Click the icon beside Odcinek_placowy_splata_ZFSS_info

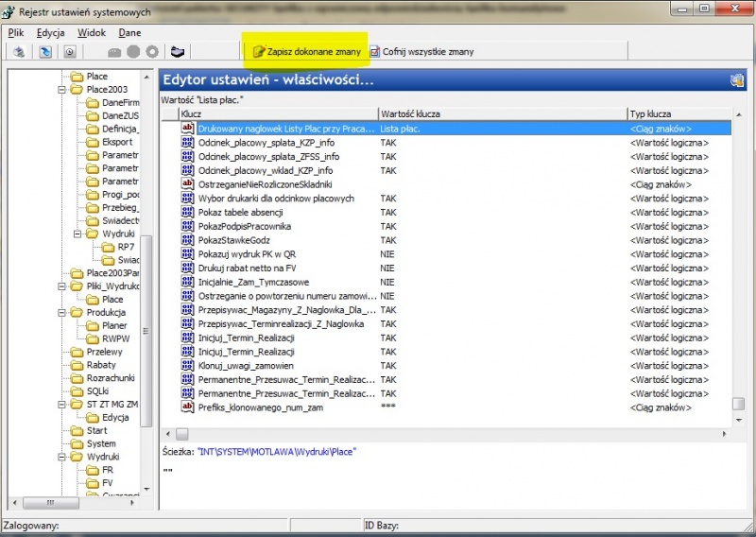(187, 156)
